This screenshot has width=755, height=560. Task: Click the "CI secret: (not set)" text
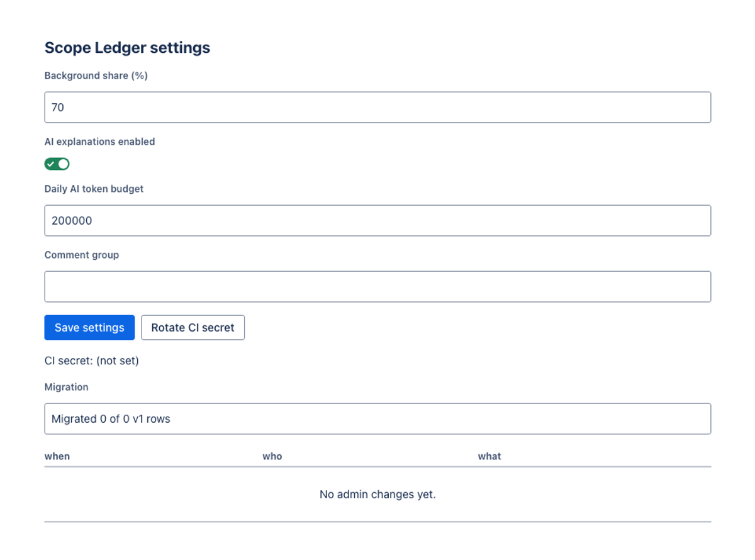92,361
